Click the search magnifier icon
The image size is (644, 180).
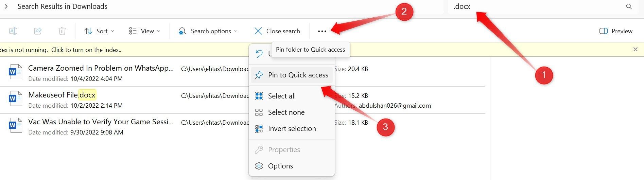pyautogui.click(x=629, y=6)
